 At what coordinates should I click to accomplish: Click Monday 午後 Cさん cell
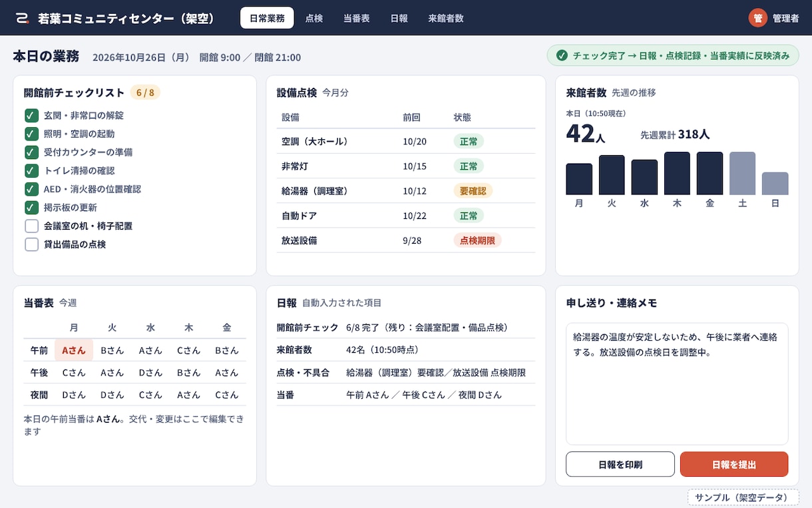74,373
